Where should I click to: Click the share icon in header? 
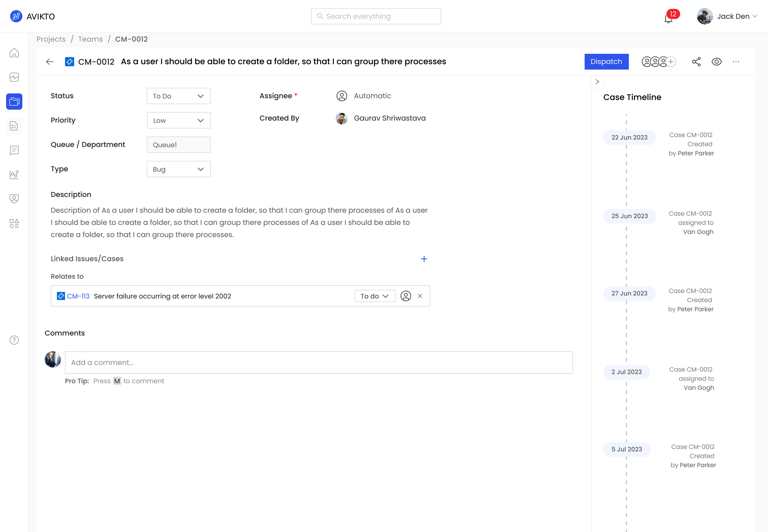coord(696,62)
